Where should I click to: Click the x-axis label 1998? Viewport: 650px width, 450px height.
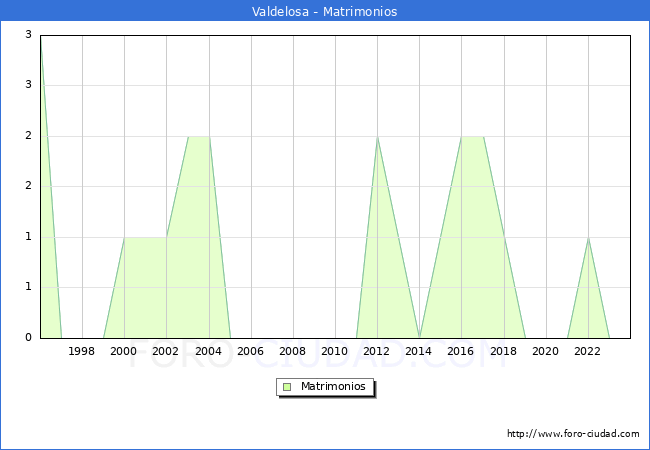[x=81, y=351]
